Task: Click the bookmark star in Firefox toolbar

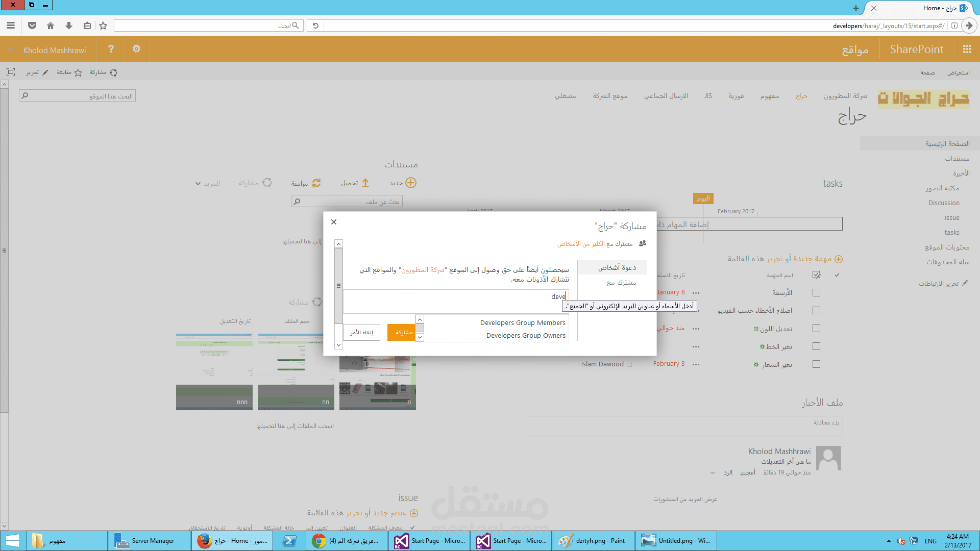Action: [103, 26]
